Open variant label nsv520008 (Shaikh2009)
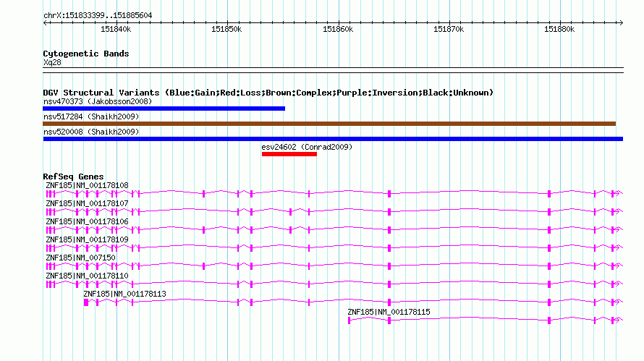 [91, 132]
